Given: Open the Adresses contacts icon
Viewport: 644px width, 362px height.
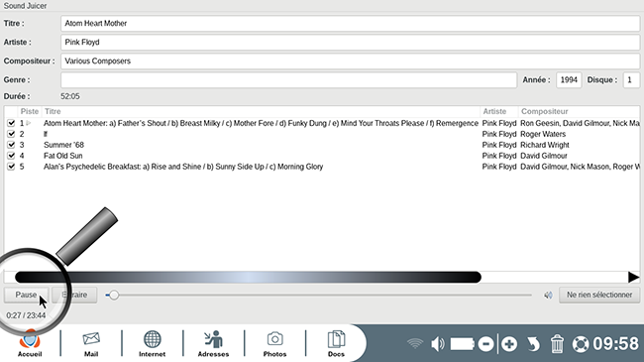Looking at the screenshot, I should click(x=213, y=343).
